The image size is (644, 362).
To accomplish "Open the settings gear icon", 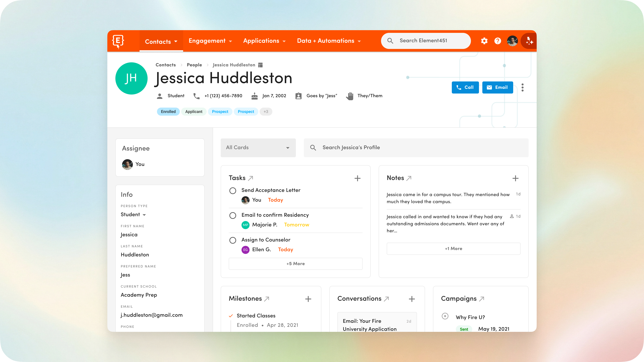I will (484, 41).
